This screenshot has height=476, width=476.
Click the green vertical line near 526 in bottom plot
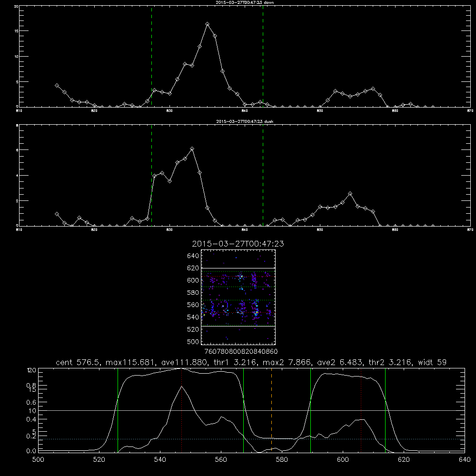pos(118,410)
